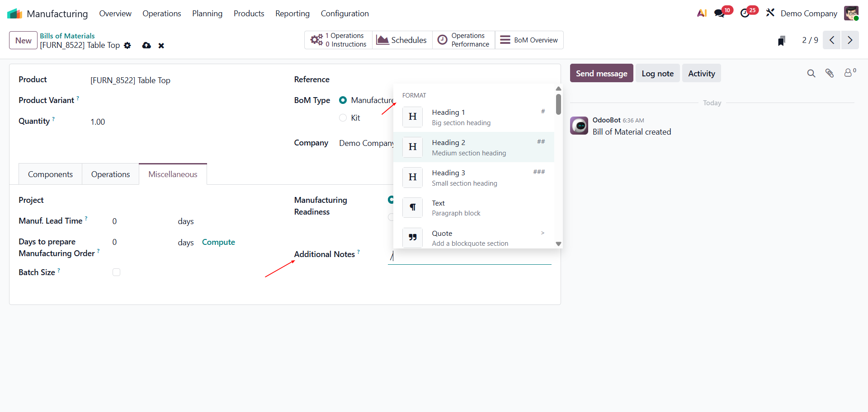
Task: Go to next record with right arrow
Action: click(850, 40)
